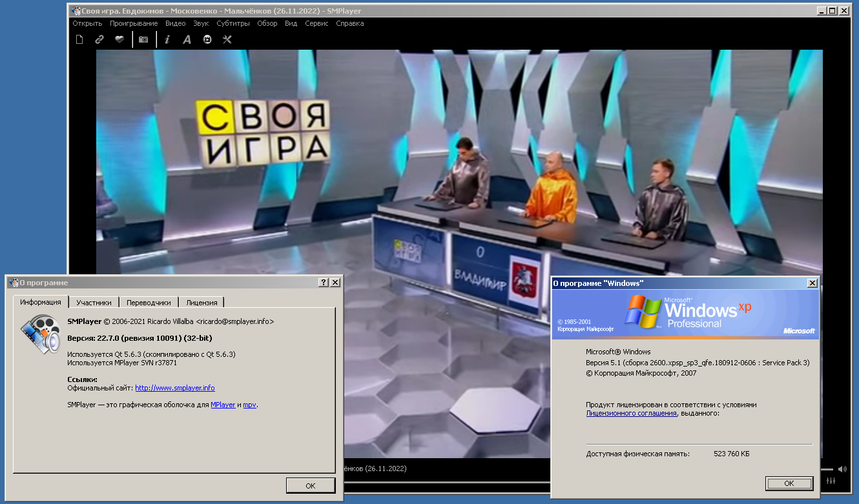The image size is (859, 504).
Task: Open playlist with the film reel icon
Action: pyautogui.click(x=207, y=39)
